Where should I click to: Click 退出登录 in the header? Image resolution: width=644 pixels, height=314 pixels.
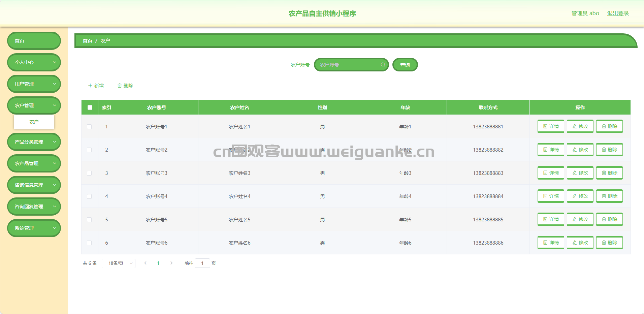tap(618, 13)
